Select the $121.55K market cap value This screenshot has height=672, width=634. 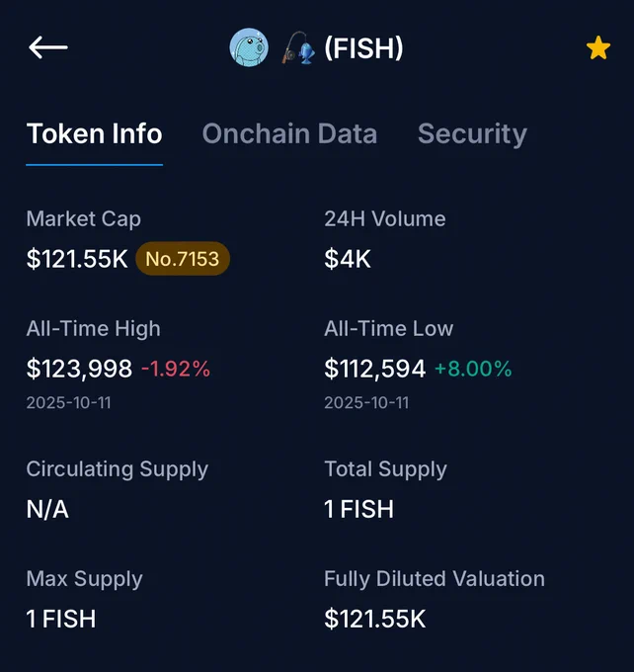(x=77, y=259)
